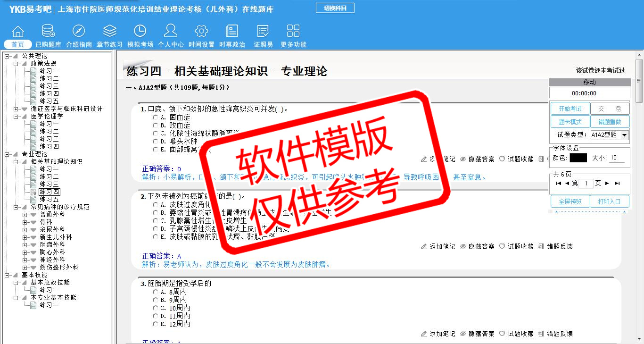Open the 章节练习 layers icon
This screenshot has width=644, height=344.
tap(109, 31)
